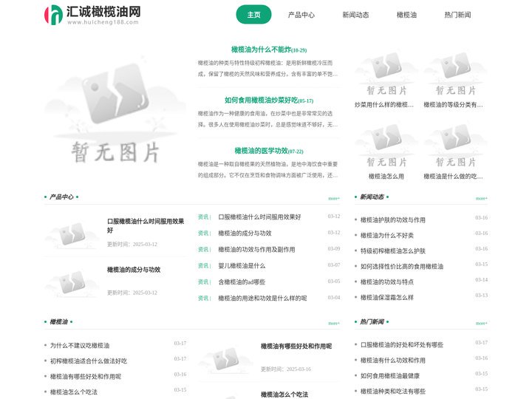Open hot news 橄榄油种类和吃法有哪些
This screenshot has width=532, height=399.
coord(392,391)
